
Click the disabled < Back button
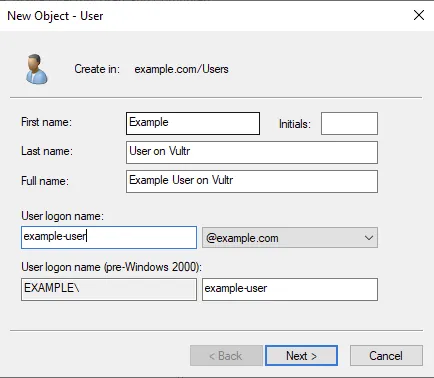coord(226,356)
